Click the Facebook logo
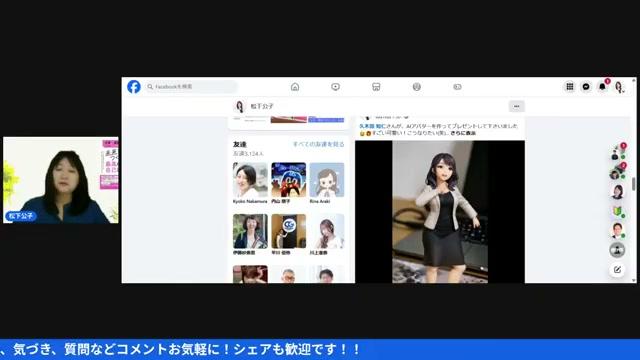Viewport: 640px width, 360px height. [x=134, y=87]
